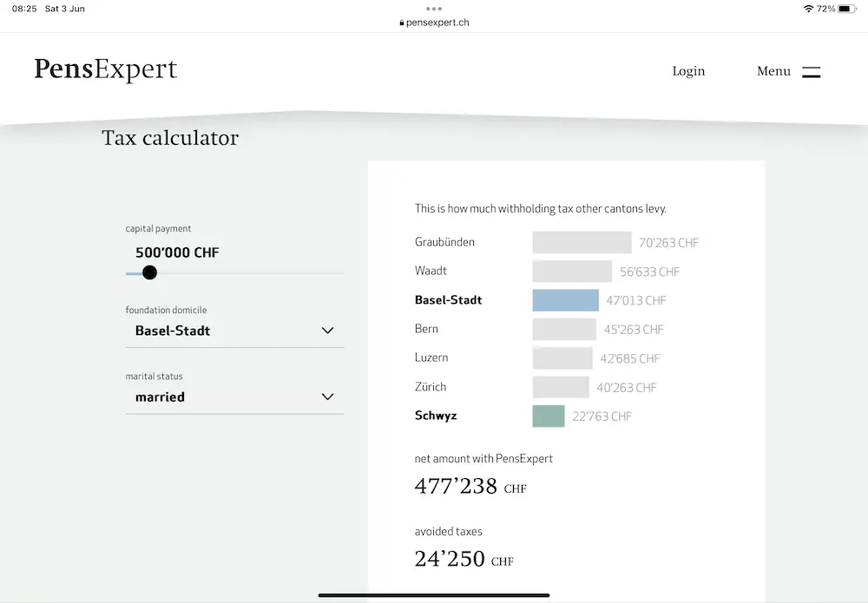Screen dimensions: 868x603
Task: Click the Waadt tax bar
Action: [x=572, y=271]
